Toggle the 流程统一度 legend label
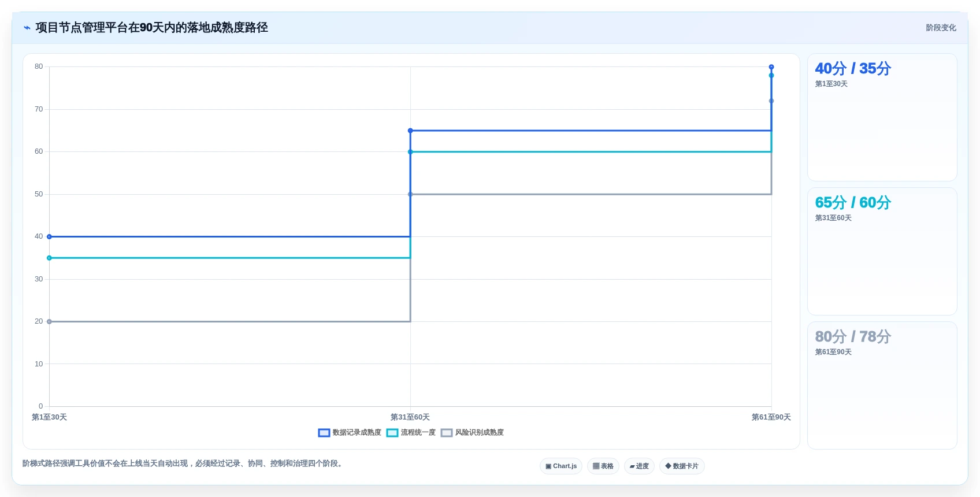The width and height of the screenshot is (980, 497). click(418, 433)
